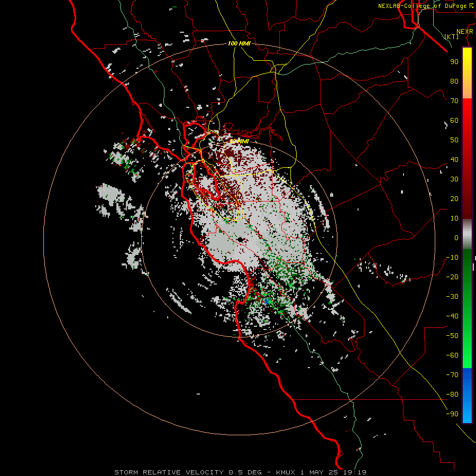Viewport: 476px width, 476px height.
Task: Click the 50 NMI range ring label
Action: [x=239, y=141]
